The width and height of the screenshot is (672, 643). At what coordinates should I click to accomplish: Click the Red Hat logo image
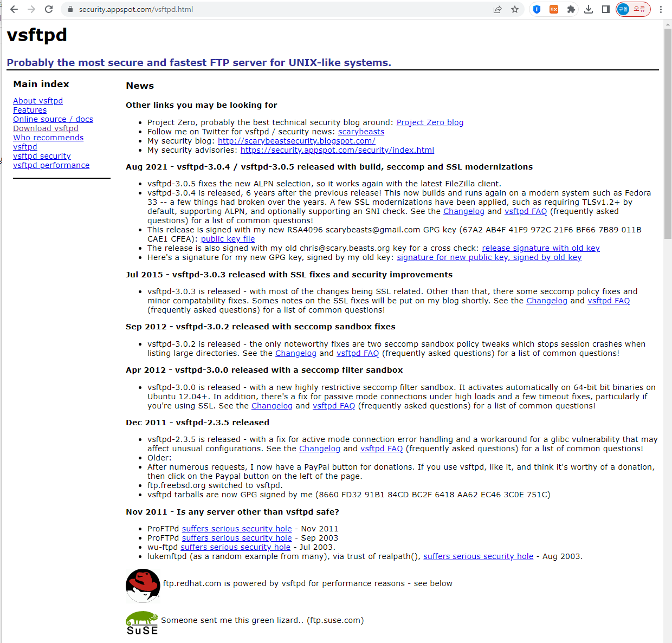coord(143,586)
